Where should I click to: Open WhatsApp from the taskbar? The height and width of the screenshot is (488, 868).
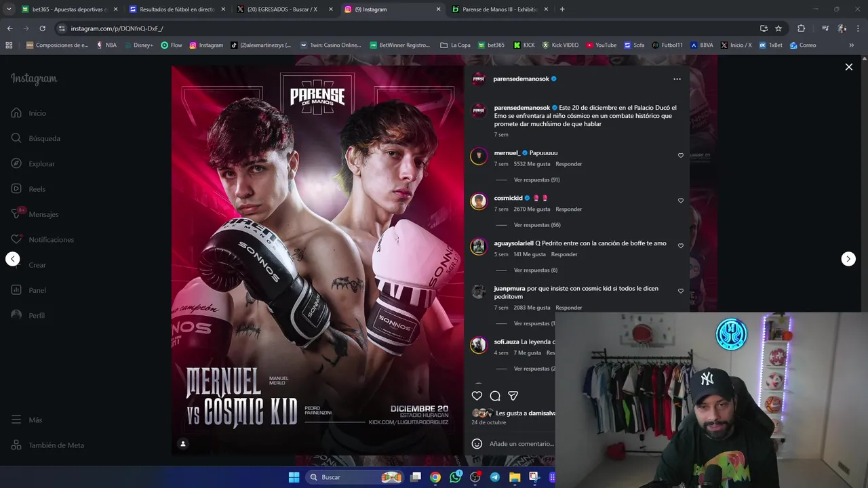point(455,477)
